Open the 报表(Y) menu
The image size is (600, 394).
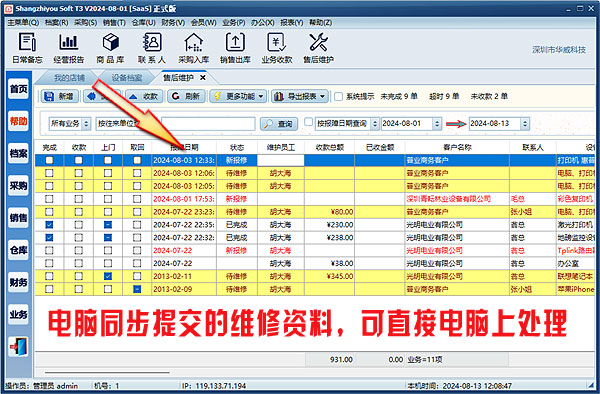(292, 23)
